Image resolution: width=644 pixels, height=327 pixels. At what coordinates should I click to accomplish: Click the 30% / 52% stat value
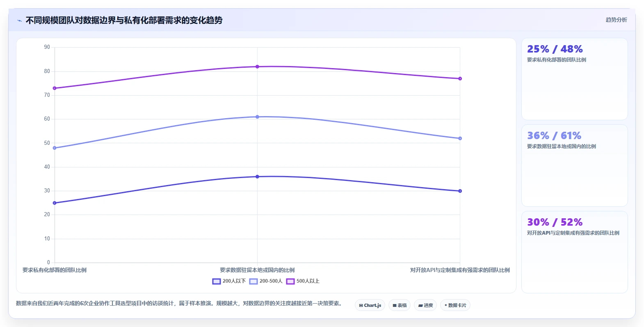click(x=555, y=222)
